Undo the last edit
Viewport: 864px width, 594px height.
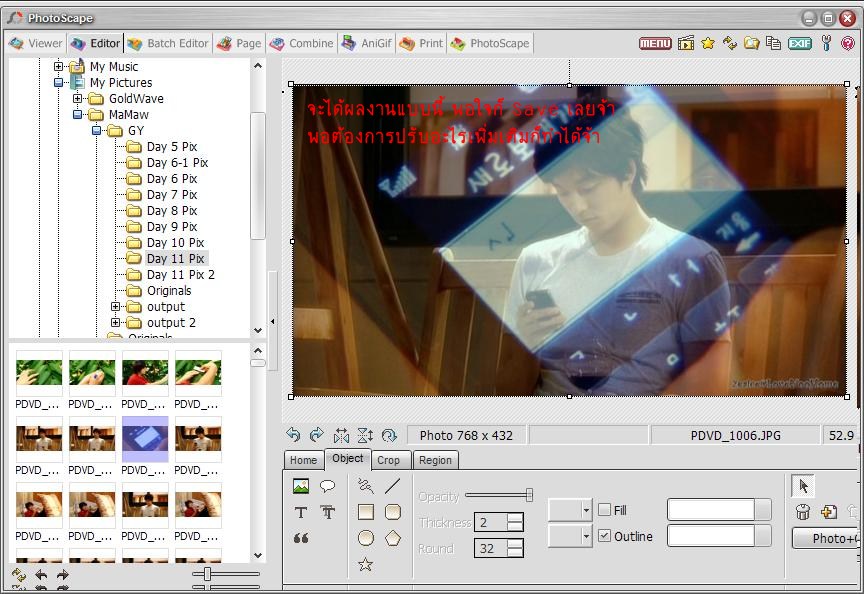point(293,435)
